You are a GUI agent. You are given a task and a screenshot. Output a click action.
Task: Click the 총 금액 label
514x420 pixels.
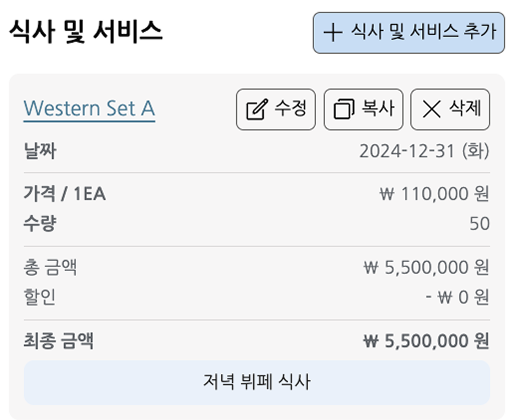[x=50, y=268]
